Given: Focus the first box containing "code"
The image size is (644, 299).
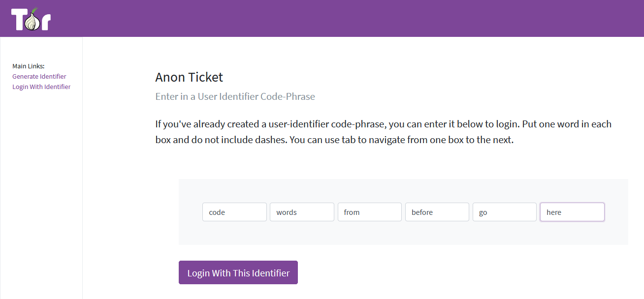Looking at the screenshot, I should click(x=234, y=212).
